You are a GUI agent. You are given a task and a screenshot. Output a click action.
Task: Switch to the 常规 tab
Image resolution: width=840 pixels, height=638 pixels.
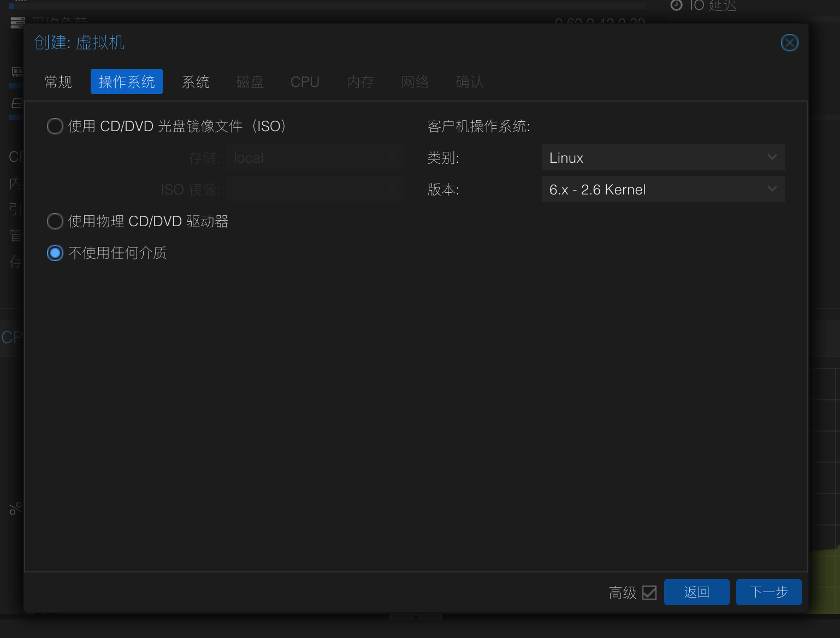[58, 82]
